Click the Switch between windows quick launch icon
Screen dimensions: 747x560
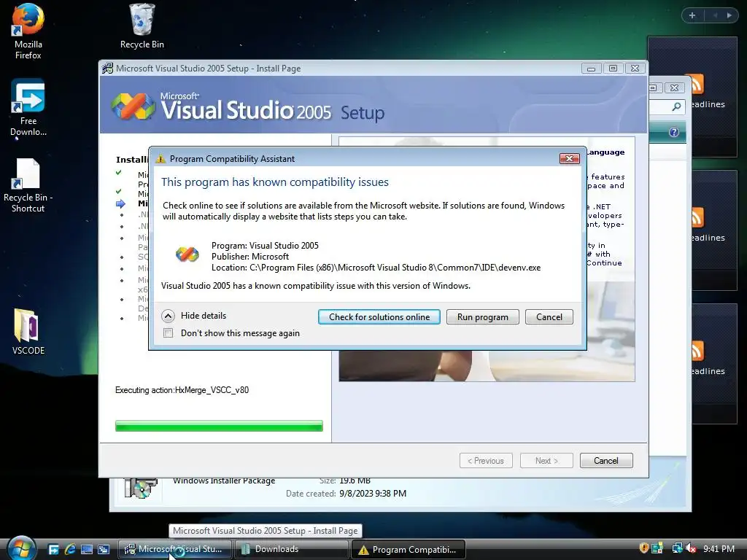(x=104, y=549)
